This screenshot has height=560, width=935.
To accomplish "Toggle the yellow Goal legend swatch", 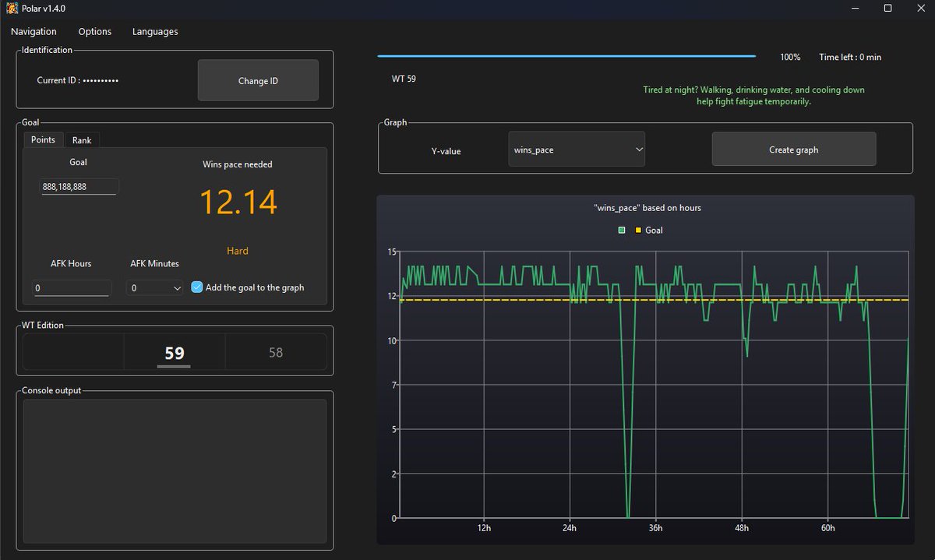I will (639, 231).
